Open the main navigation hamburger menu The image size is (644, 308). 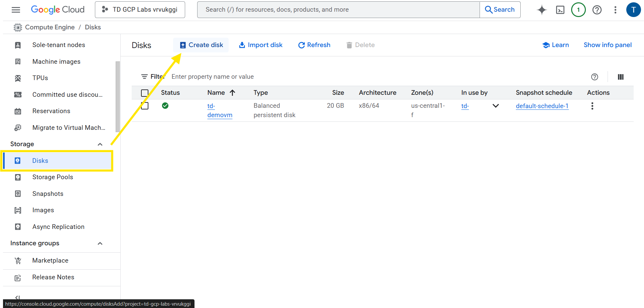[x=16, y=10]
